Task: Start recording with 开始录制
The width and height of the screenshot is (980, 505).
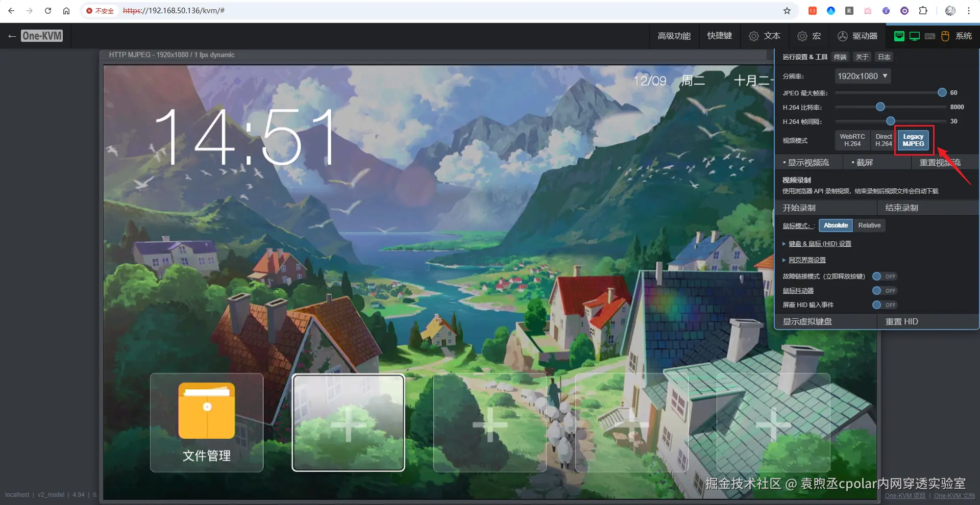Action: [826, 208]
